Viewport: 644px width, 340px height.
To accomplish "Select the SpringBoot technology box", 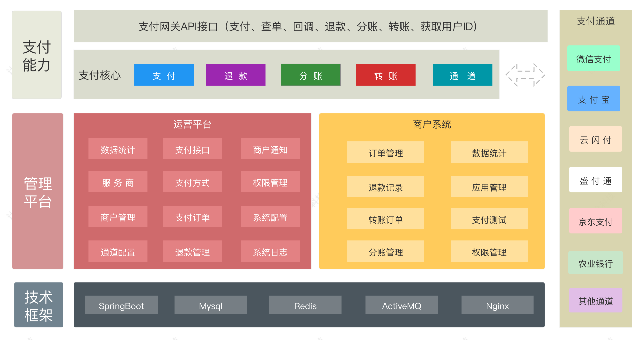I will 121,305.
